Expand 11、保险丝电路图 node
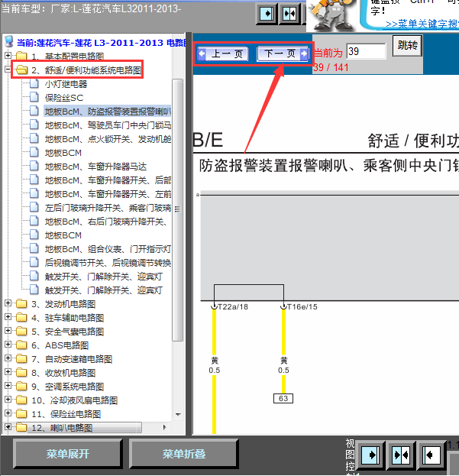Screen dimensions: 459x476 tap(8, 413)
